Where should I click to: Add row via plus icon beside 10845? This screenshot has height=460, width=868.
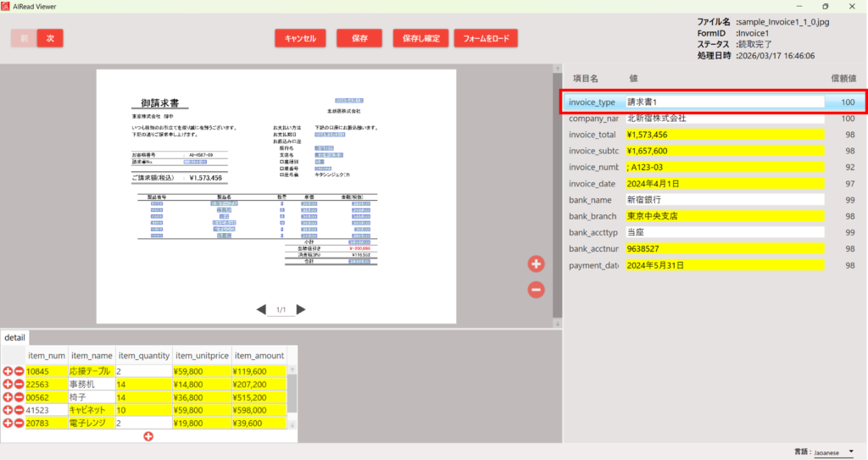(8, 371)
